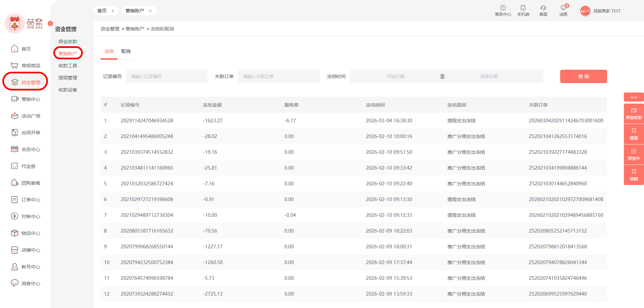Click the 查询 search button

[x=583, y=76]
